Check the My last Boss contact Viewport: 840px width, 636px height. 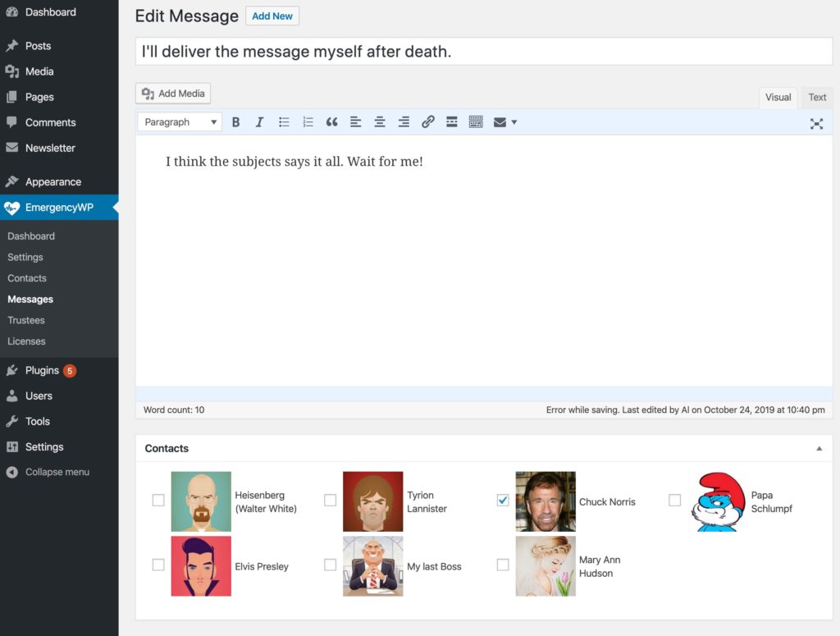(330, 565)
